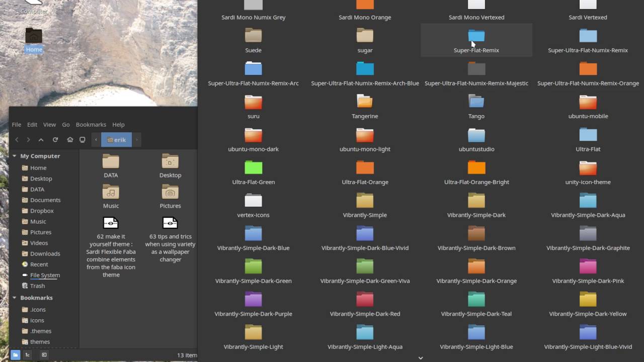Click the erik breadcrumb button

point(116,140)
